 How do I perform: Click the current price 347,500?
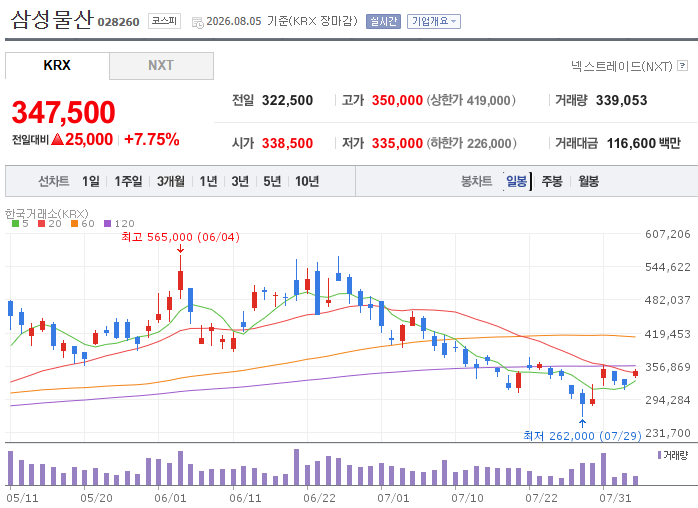tap(64, 112)
